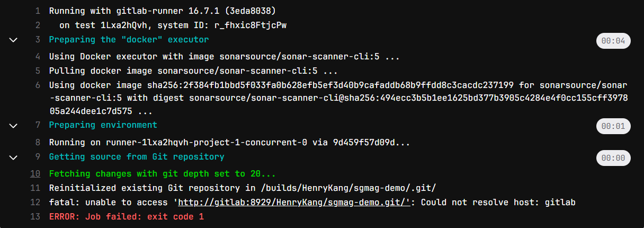The height and width of the screenshot is (228, 644).
Task: Select line number 1 of the log
Action: (38, 11)
